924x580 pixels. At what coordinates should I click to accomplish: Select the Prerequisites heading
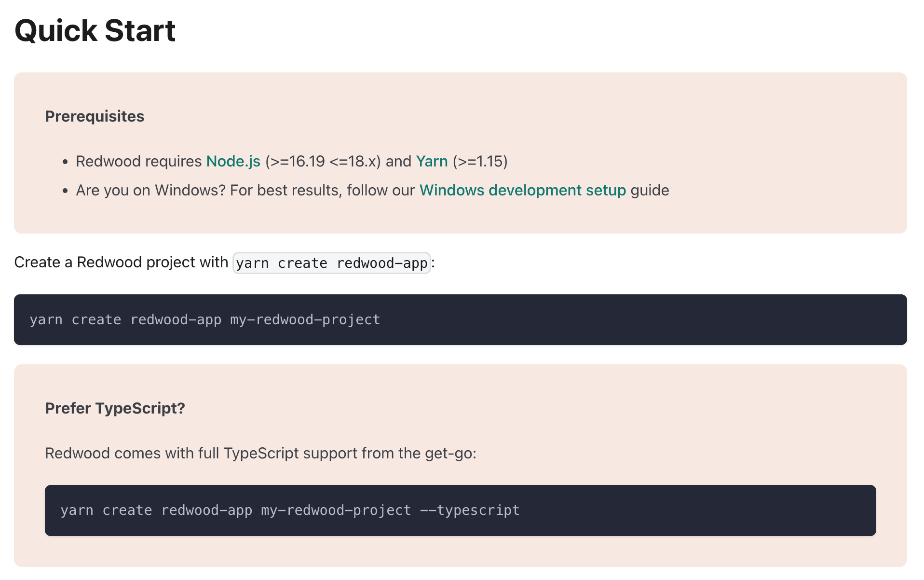[95, 116]
